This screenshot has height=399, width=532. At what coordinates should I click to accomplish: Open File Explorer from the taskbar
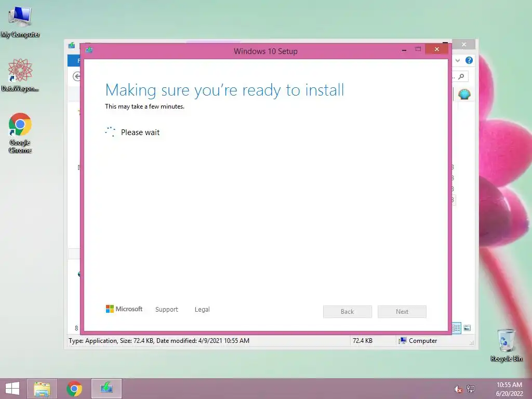(42, 389)
